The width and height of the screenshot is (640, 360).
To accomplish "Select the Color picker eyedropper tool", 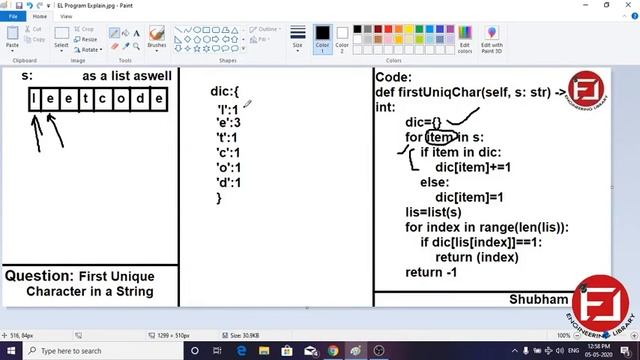I will (x=126, y=47).
